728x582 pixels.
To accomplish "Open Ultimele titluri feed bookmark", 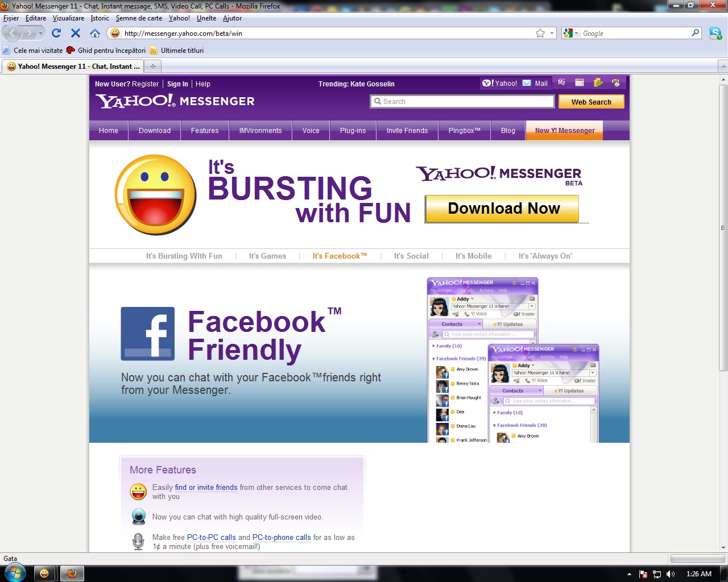I will tap(177, 51).
